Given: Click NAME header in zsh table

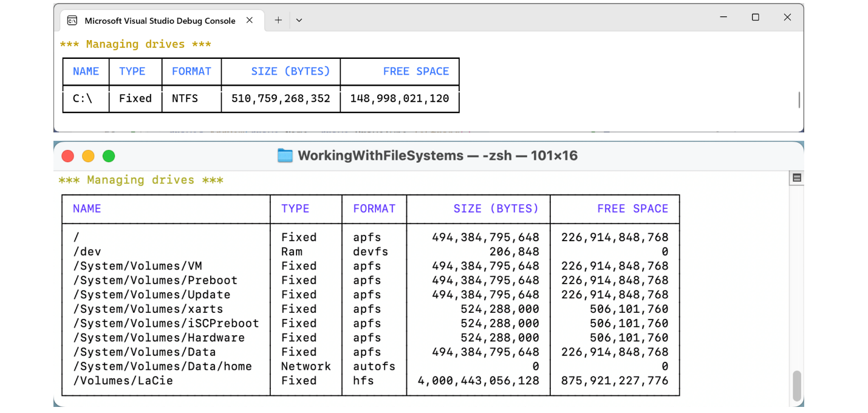Looking at the screenshot, I should [x=87, y=208].
